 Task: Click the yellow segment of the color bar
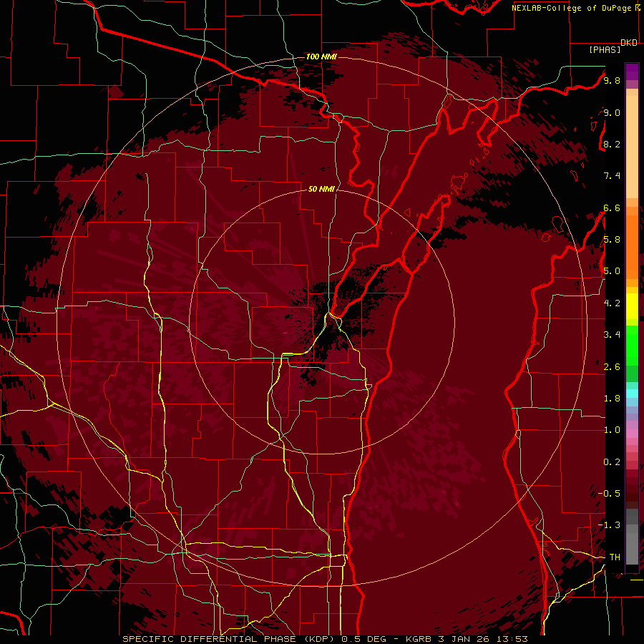pyautogui.click(x=632, y=306)
